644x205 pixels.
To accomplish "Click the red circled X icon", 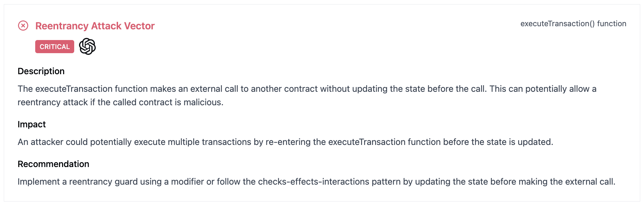I will (x=23, y=26).
